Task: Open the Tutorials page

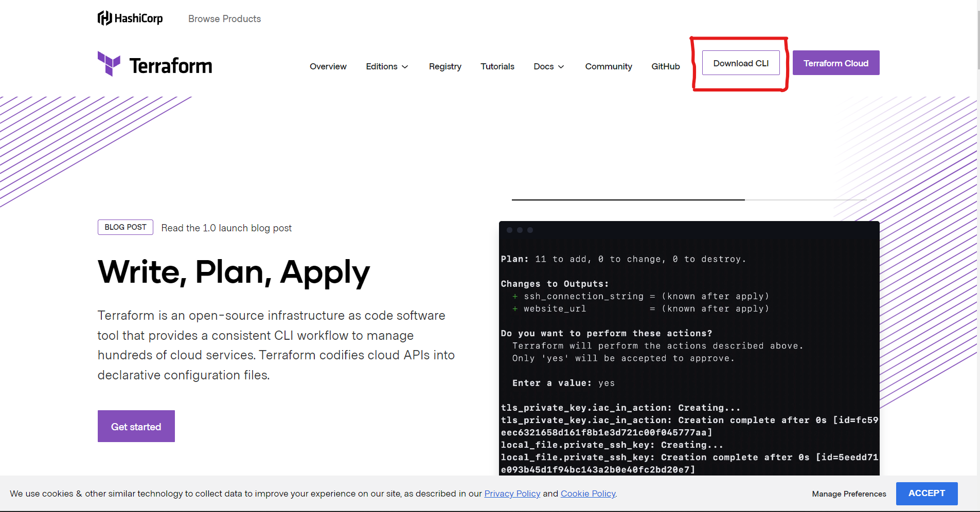Action: pos(497,66)
